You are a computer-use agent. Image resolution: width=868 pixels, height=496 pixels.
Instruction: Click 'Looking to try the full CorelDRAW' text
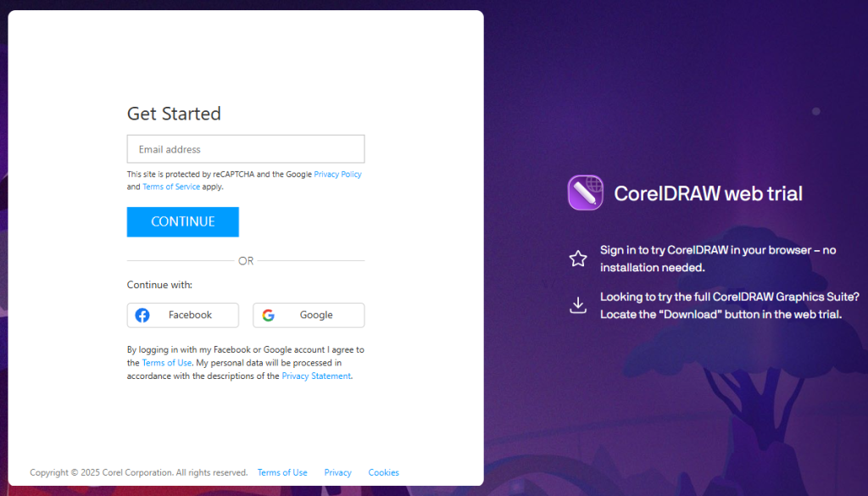point(730,305)
